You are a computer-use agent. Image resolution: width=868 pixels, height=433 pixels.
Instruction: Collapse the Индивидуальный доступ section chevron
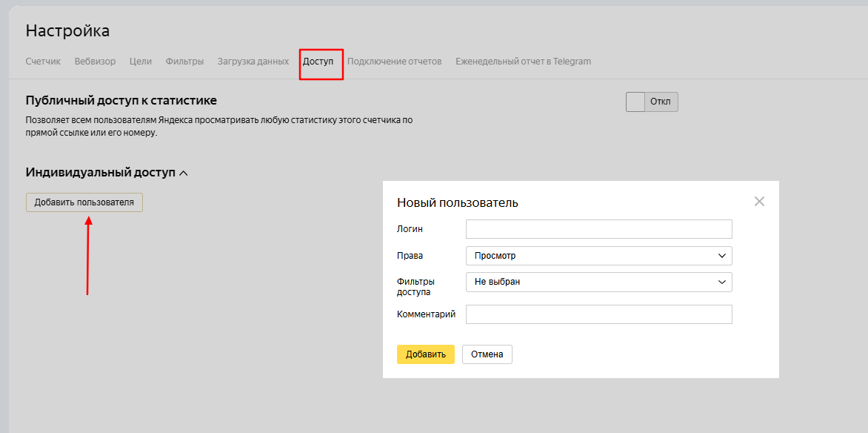(x=184, y=173)
